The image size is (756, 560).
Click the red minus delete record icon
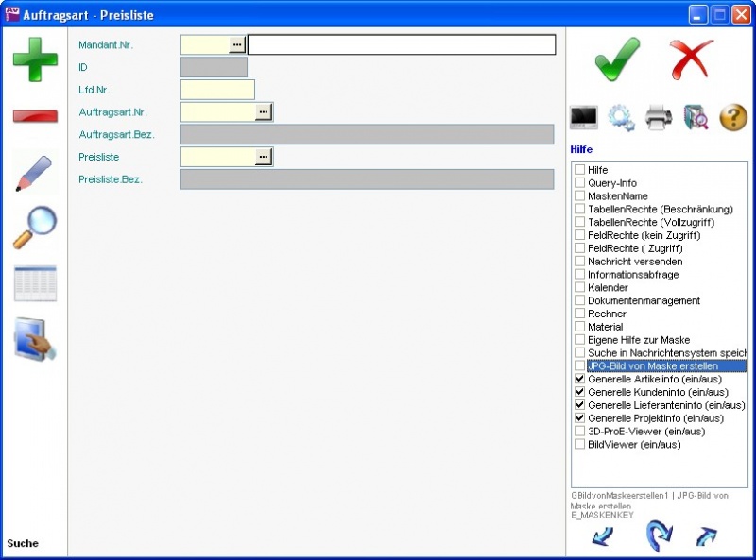click(x=34, y=116)
